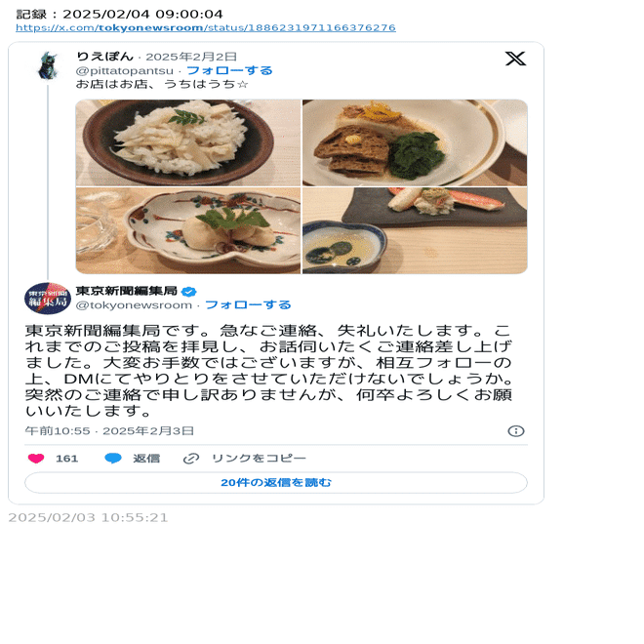The width and height of the screenshot is (644, 644).
Task: Click the 午前10:55 · 2025年2月3日 timestamp
Action: 109,431
